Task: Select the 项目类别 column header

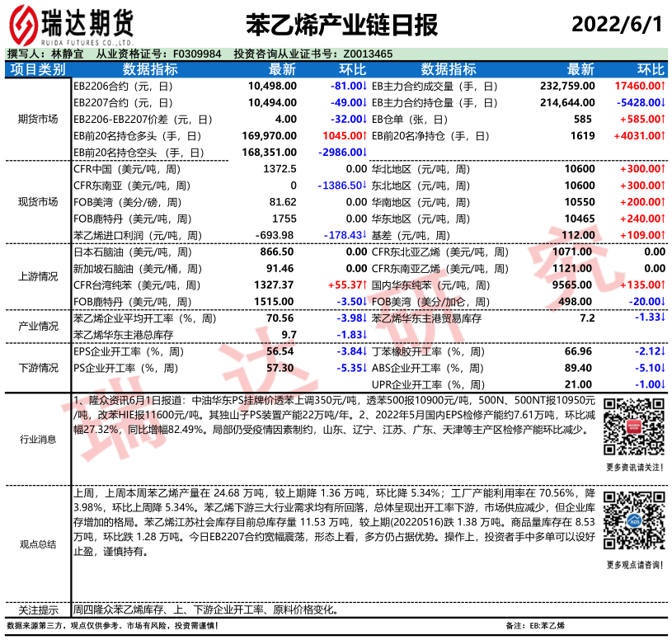Action: (x=38, y=69)
